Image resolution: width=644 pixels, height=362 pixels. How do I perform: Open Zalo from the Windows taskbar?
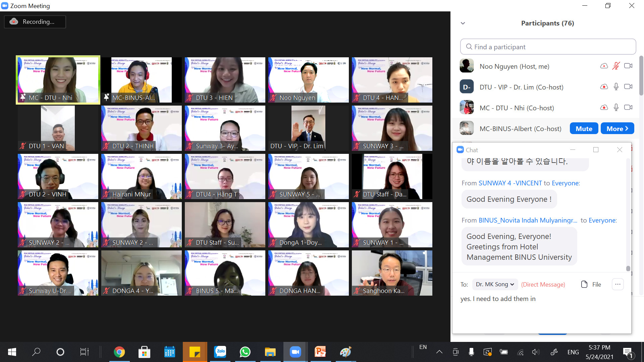coord(220,352)
